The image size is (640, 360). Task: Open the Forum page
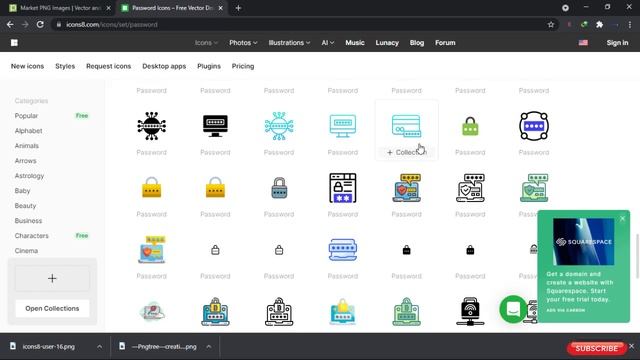click(445, 42)
